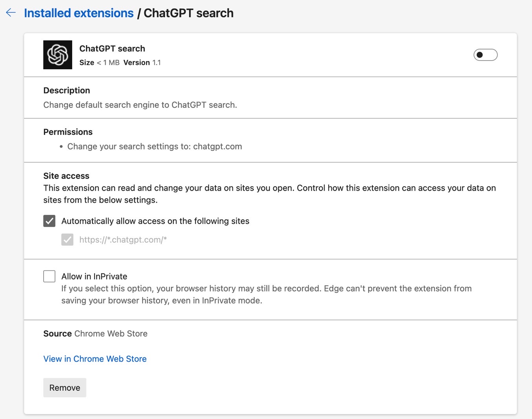The image size is (532, 419).
Task: Select the Version 1.1 text
Action: point(142,62)
